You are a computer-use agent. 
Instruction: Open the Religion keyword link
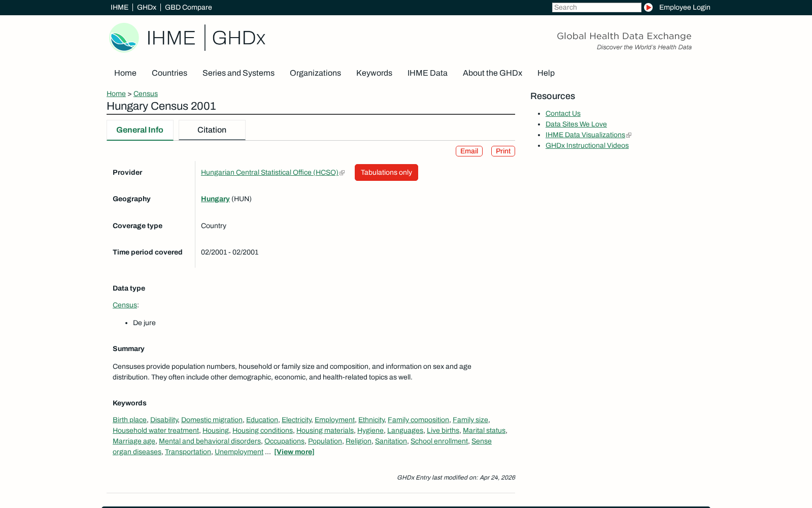pos(358,441)
